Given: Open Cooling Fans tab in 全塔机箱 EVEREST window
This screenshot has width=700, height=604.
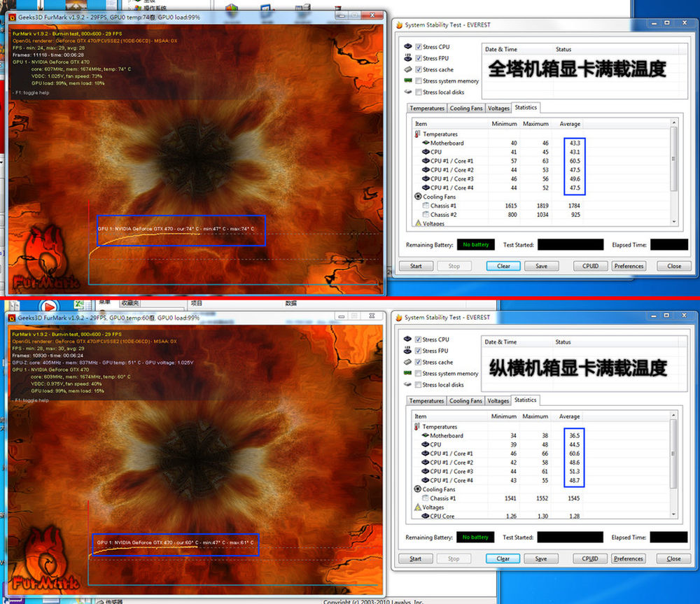Looking at the screenshot, I should (x=466, y=108).
